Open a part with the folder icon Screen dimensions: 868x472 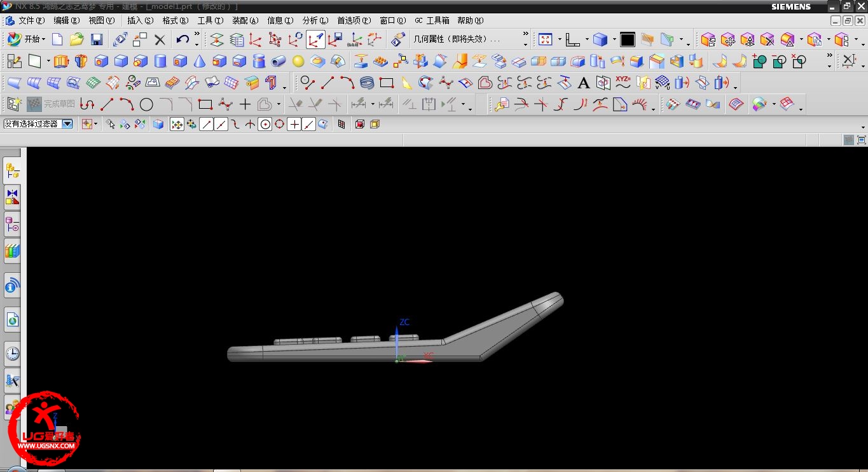[x=77, y=39]
